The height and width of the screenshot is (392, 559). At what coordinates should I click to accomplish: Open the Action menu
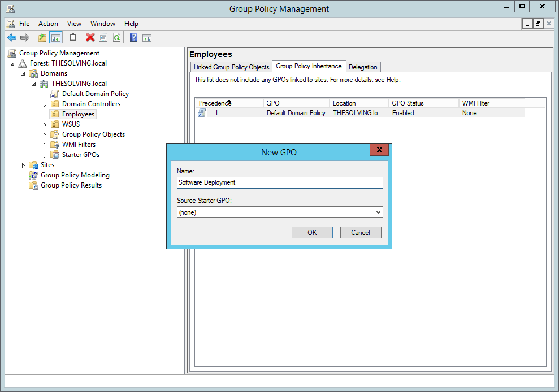tap(48, 24)
